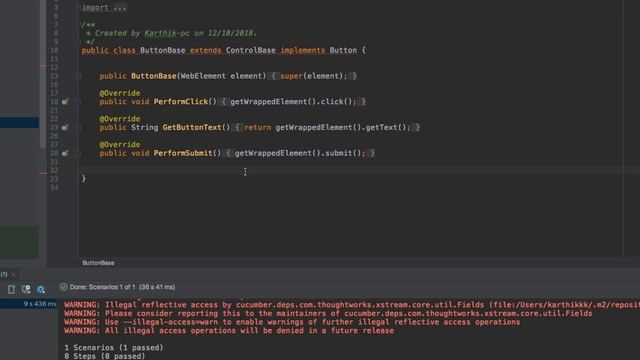Click the 8 Steps (8 passed) console line

[104, 356]
